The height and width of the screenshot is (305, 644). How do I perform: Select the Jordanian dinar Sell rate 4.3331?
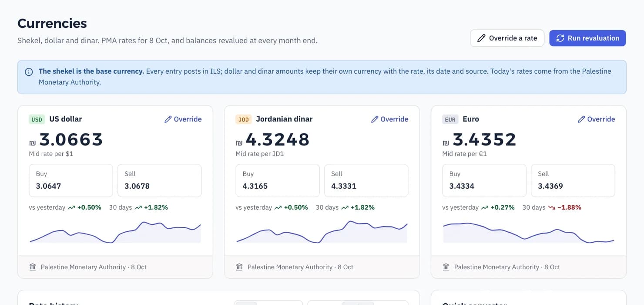[x=344, y=186]
